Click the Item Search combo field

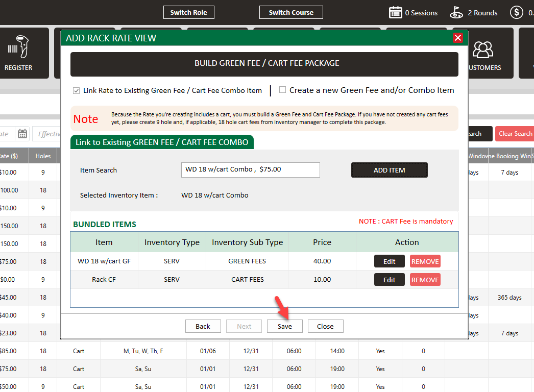250,169
